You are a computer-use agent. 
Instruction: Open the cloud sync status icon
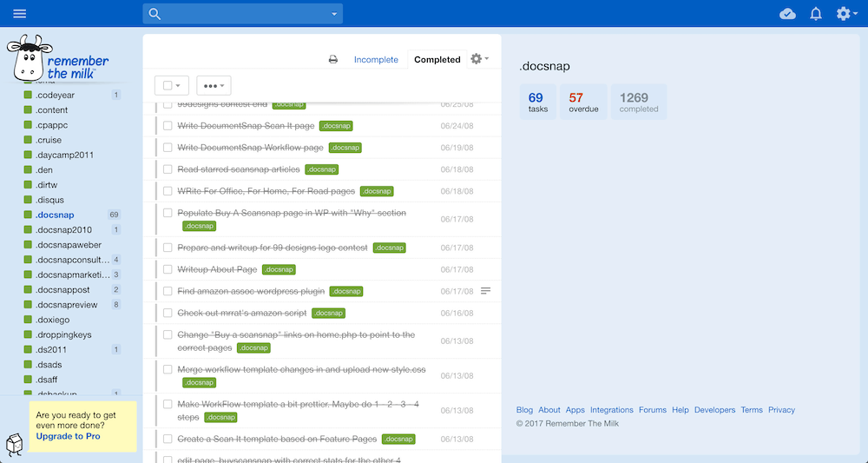coord(787,14)
